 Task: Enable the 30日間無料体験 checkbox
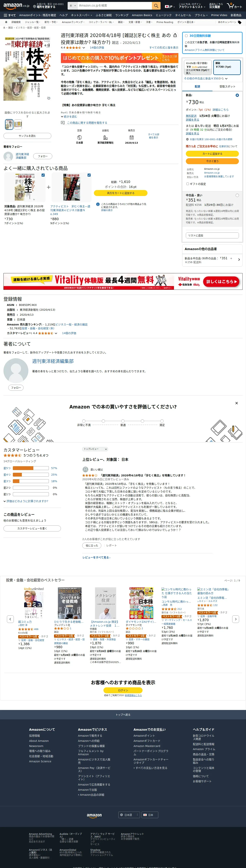186,36
